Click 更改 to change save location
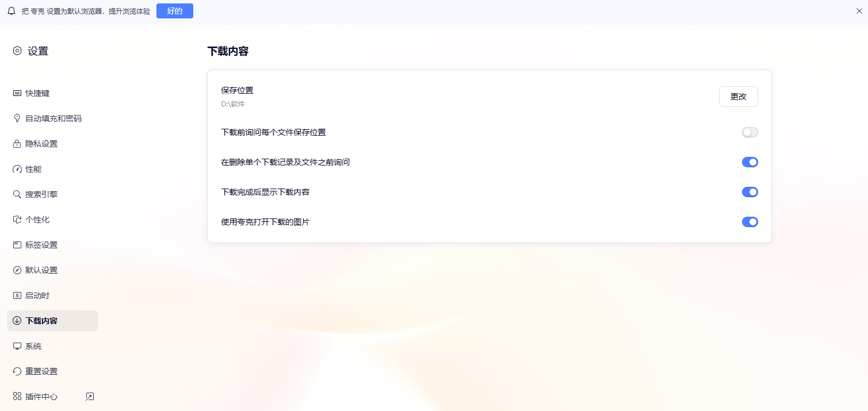Viewport: 868px width, 411px height. 738,97
